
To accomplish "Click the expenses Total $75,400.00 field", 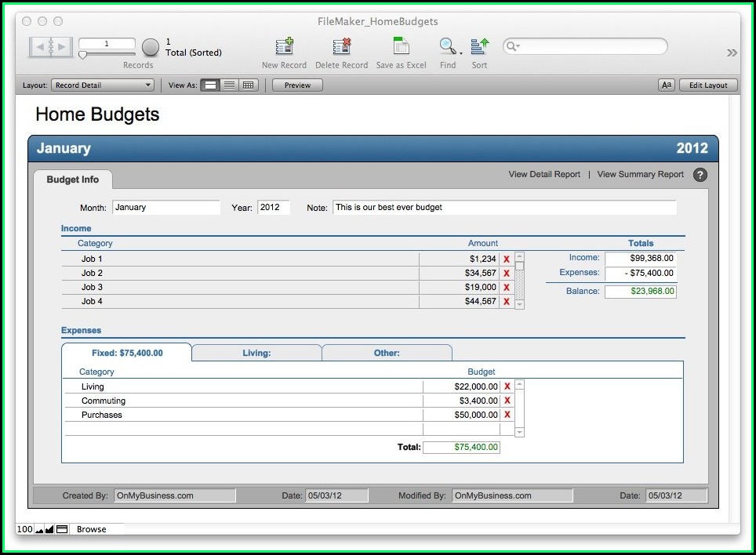I will 461,447.
